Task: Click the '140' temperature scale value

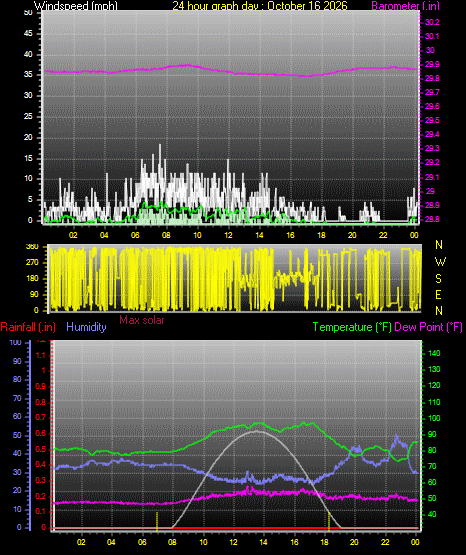Action: (434, 353)
